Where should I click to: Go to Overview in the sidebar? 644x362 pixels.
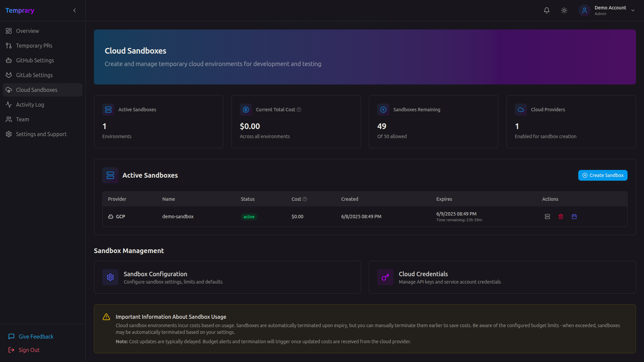coord(43,31)
